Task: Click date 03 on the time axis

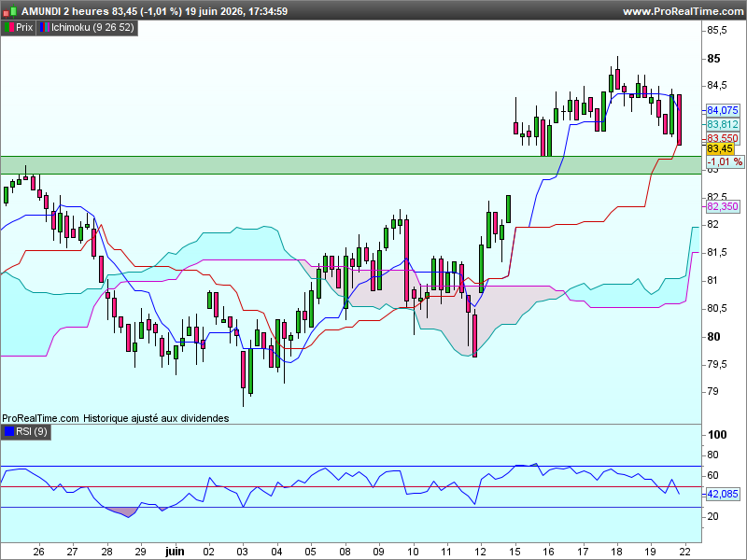Action: click(243, 552)
